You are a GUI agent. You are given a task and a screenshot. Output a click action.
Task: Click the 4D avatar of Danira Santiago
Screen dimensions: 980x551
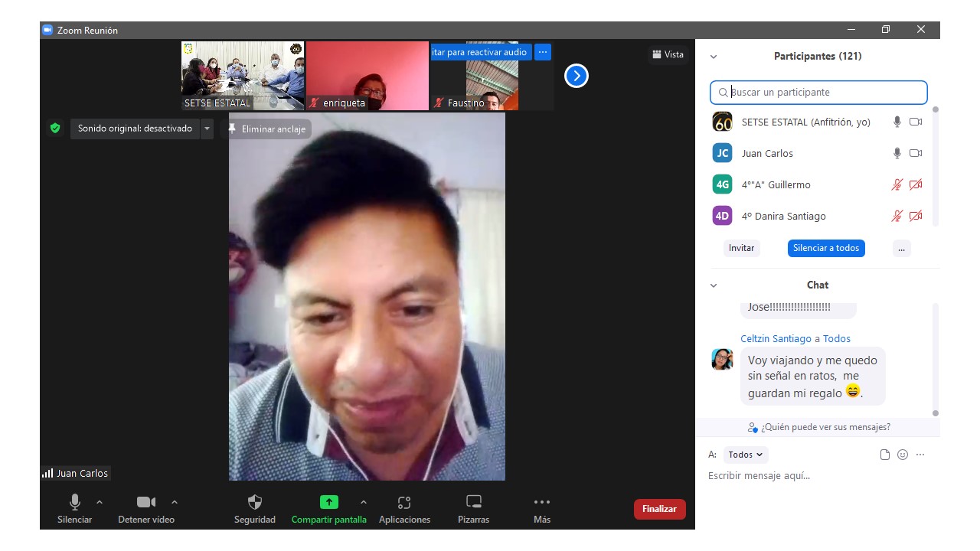[722, 216]
